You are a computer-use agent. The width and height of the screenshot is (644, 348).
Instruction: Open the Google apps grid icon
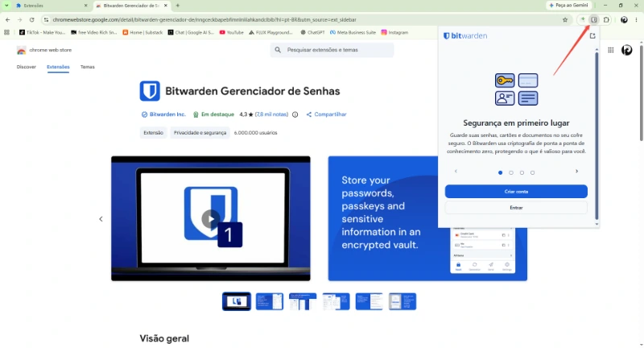611,50
